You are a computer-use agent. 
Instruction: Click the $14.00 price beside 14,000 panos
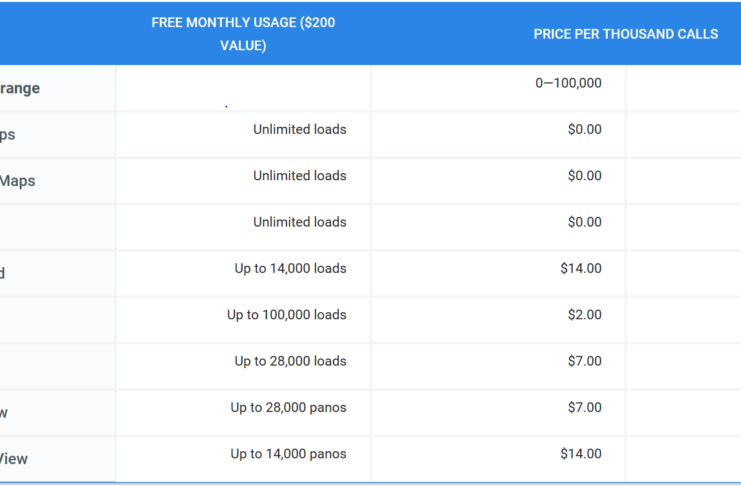581,454
